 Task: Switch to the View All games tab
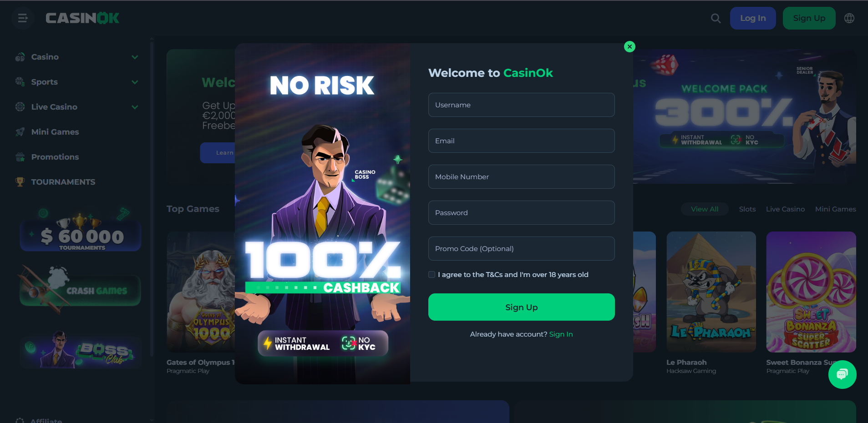705,209
